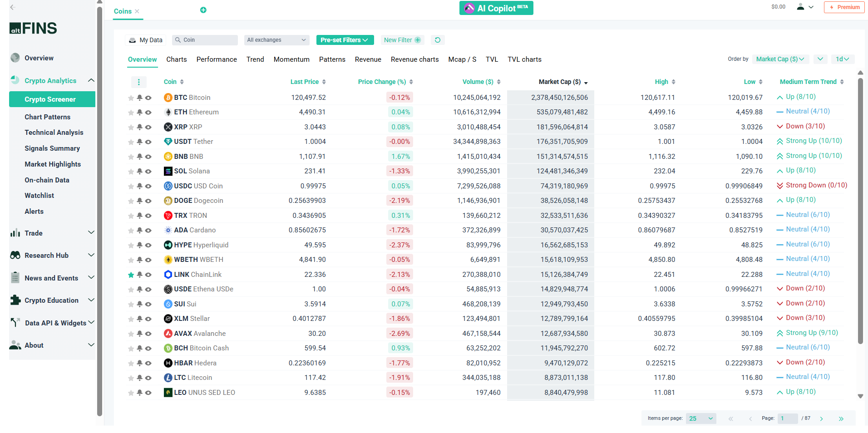Click the New Filter button
This screenshot has width=868, height=433.
[402, 40]
